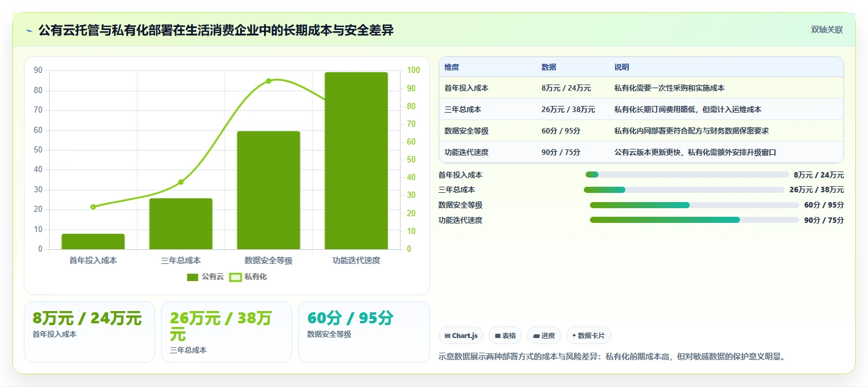868x387 pixels.
Task: Click the 数据安全等级 bar in chart
Action: tap(268, 190)
